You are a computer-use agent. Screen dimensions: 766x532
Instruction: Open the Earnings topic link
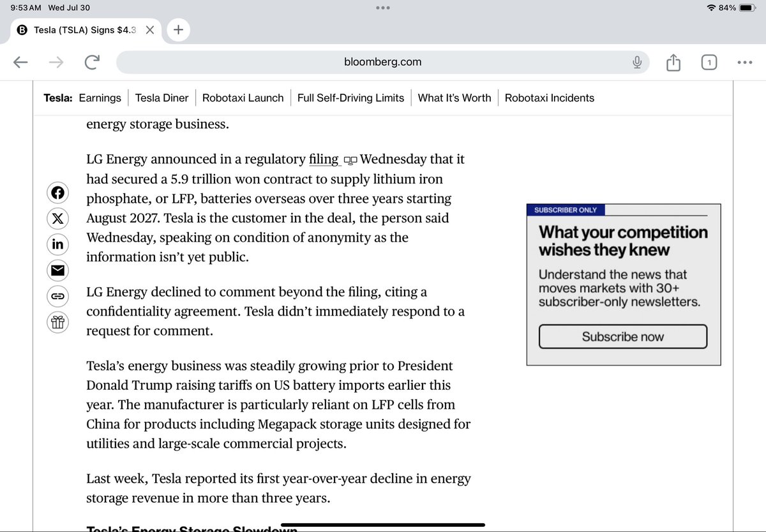click(100, 98)
